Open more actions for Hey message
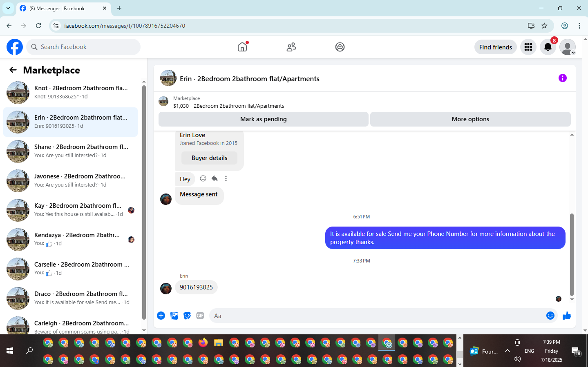 [226, 178]
